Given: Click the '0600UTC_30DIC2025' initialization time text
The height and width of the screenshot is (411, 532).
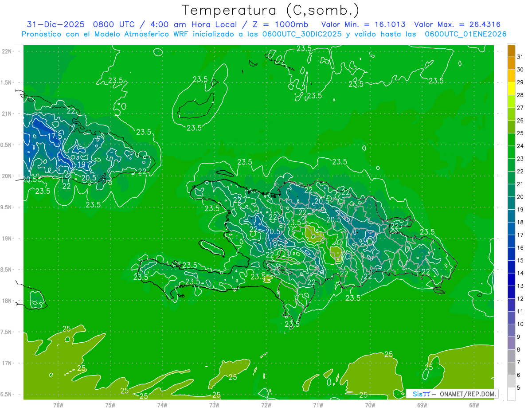Looking at the screenshot, I should click(x=302, y=34).
